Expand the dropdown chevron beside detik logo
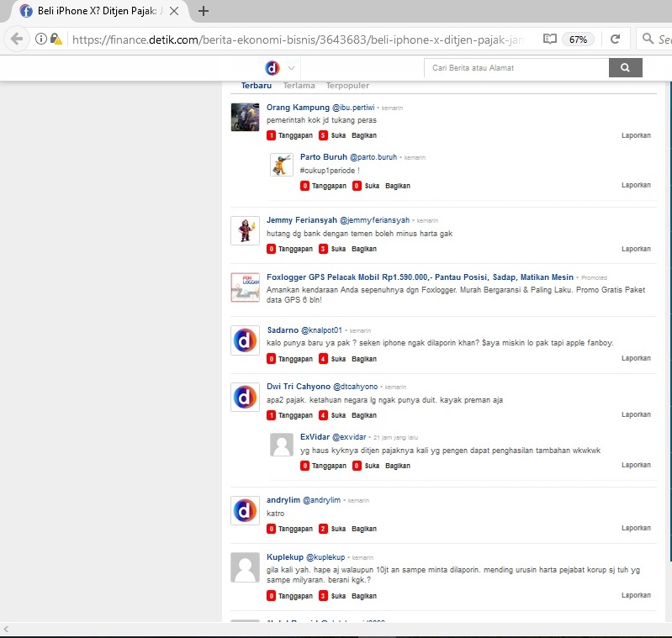672x638 pixels. [292, 68]
